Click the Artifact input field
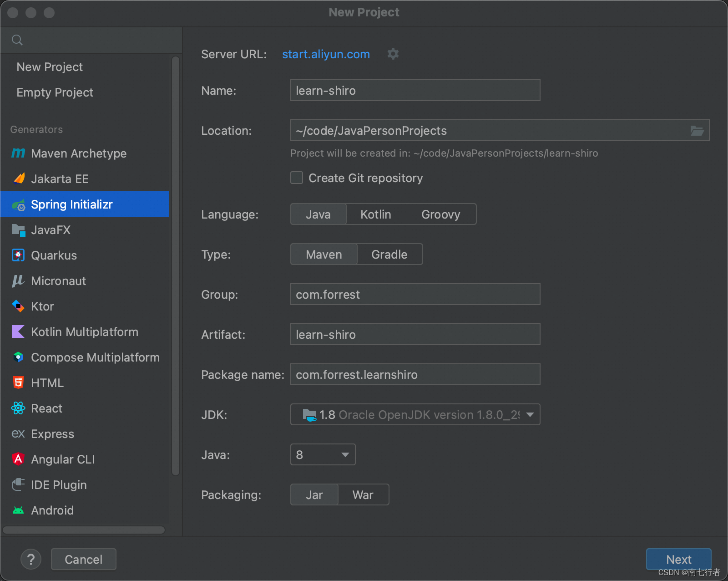This screenshot has width=728, height=581. (x=415, y=335)
